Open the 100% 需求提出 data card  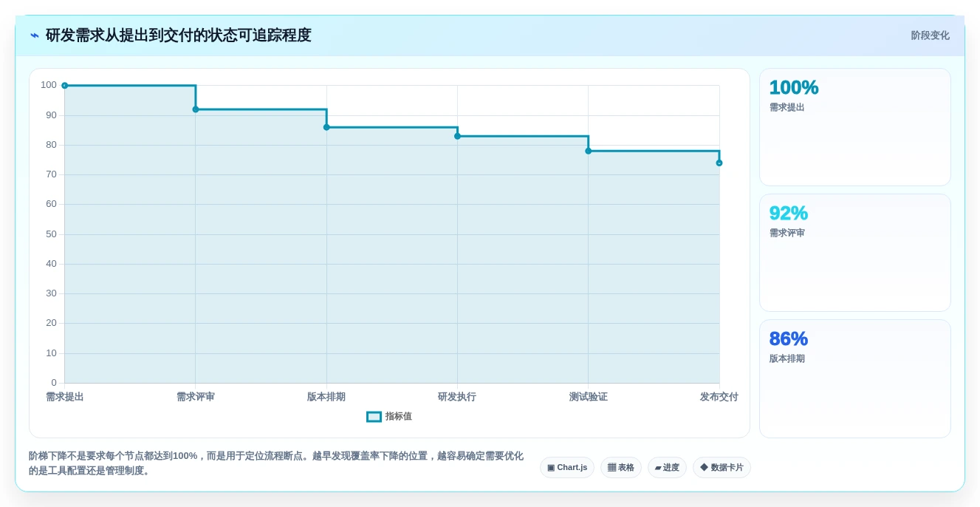[x=855, y=127]
